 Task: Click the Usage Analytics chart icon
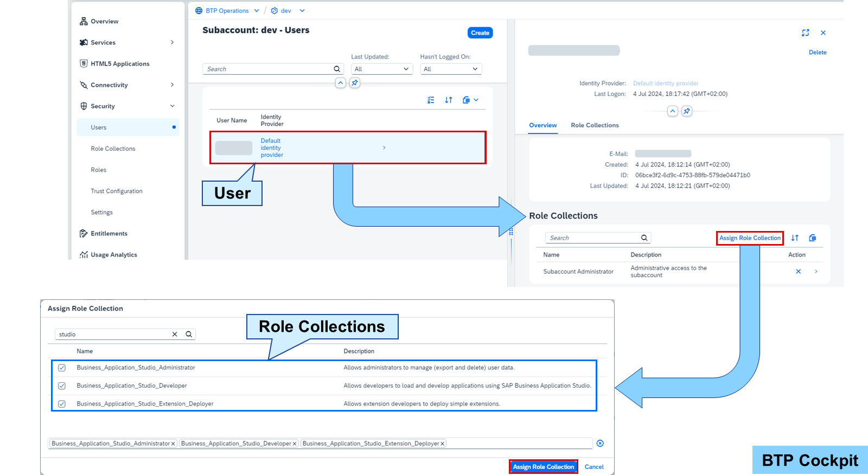84,255
